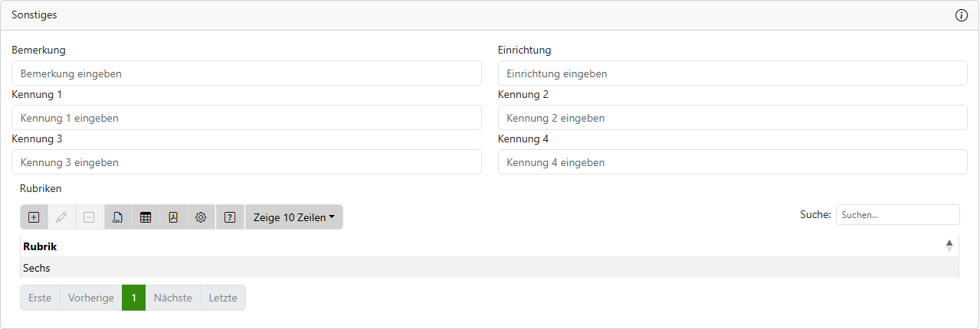Export the Rubriken table as CSV
Image resolution: width=980 pixels, height=329 pixels.
click(x=117, y=217)
